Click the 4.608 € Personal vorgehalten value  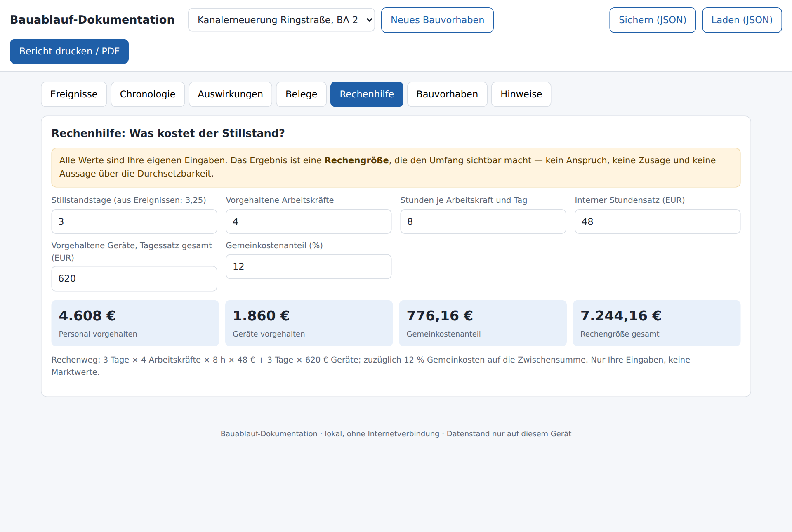pyautogui.click(x=87, y=315)
